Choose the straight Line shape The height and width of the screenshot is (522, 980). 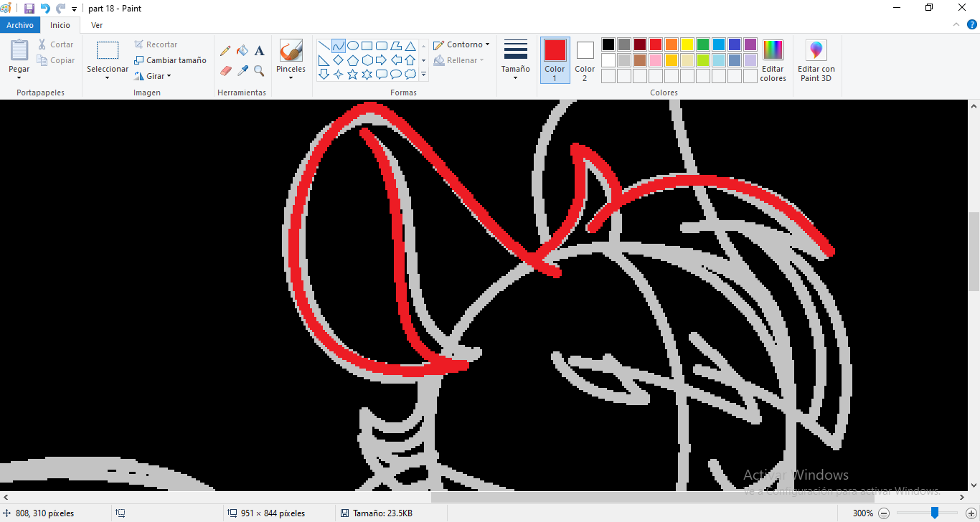324,46
